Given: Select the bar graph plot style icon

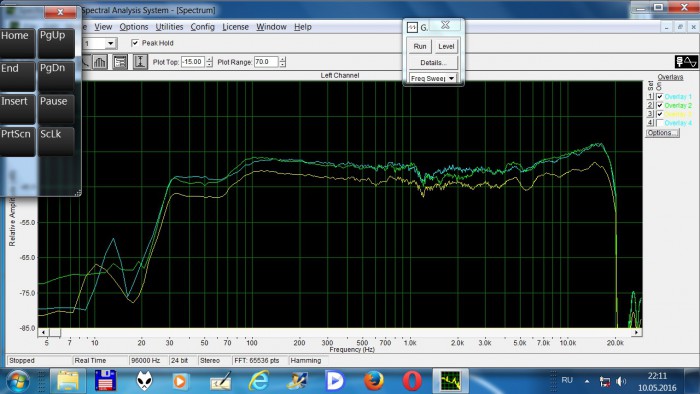Looking at the screenshot, I should click(x=100, y=62).
